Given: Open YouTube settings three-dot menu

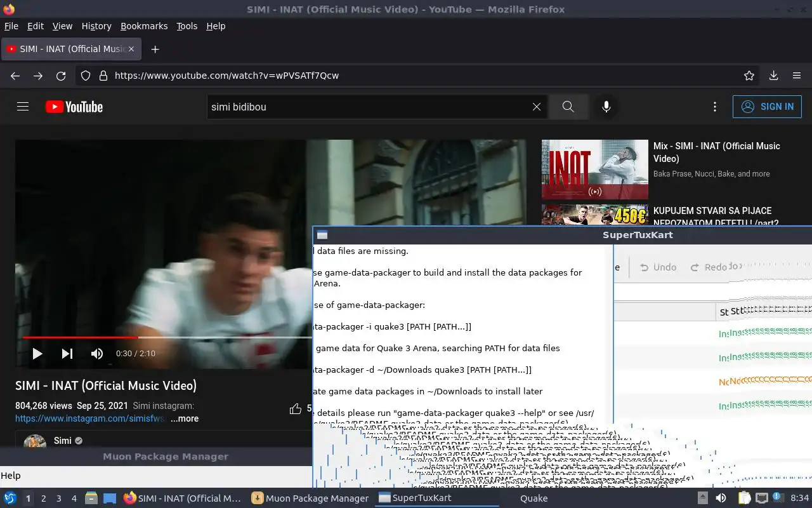Looking at the screenshot, I should (x=715, y=107).
